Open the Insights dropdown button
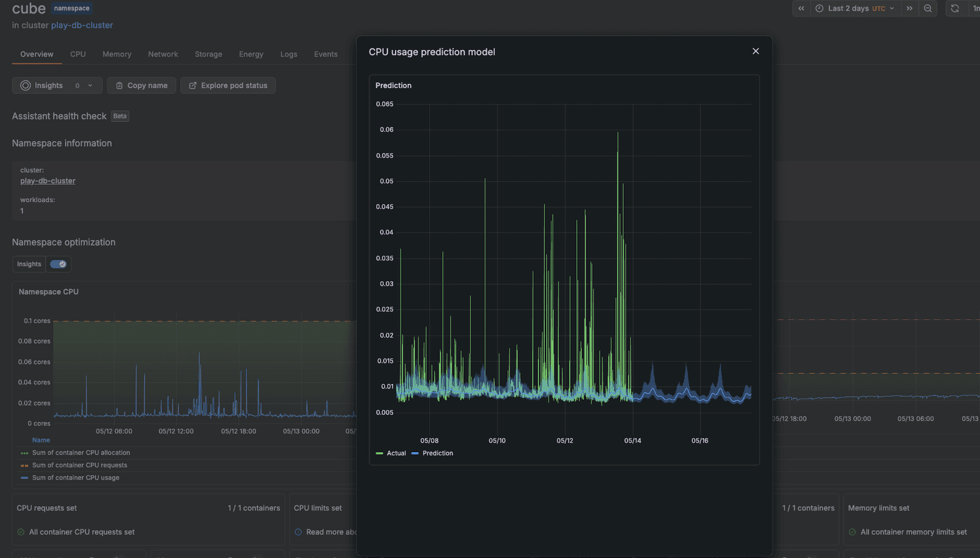 57,85
